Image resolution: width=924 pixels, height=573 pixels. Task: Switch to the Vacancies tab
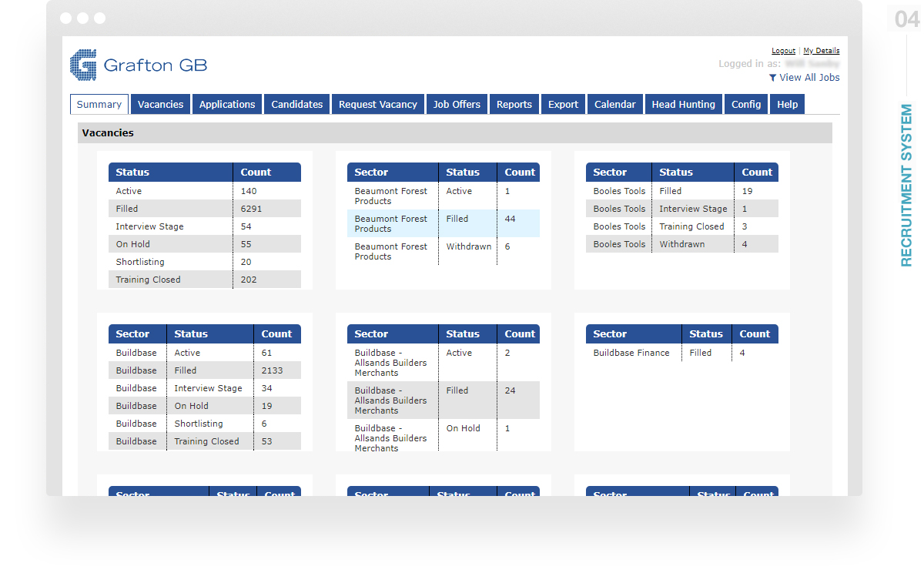point(160,105)
